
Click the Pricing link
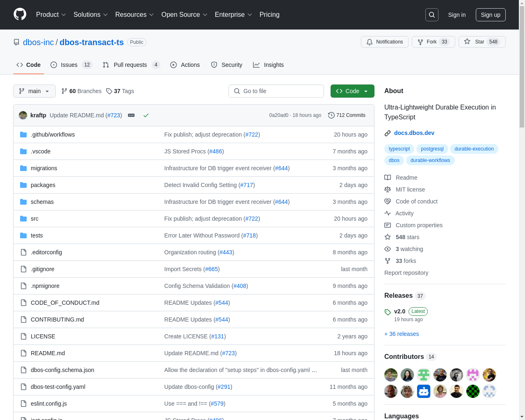click(x=269, y=15)
